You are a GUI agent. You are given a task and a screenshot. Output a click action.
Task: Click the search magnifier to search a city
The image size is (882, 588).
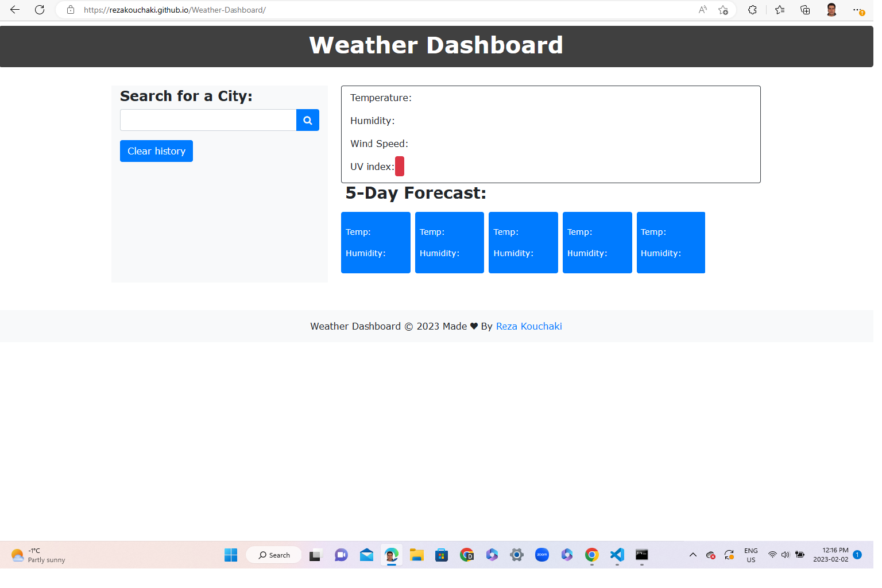pos(307,120)
